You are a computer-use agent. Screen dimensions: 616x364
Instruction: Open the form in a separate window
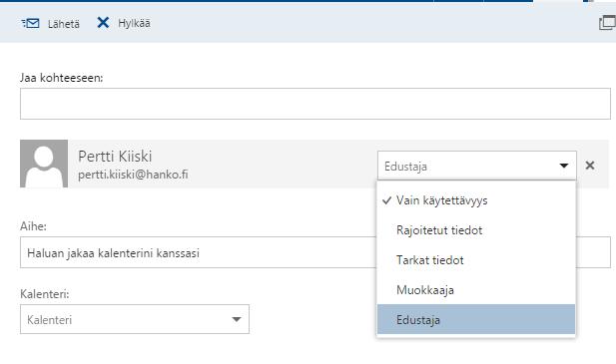tap(607, 23)
